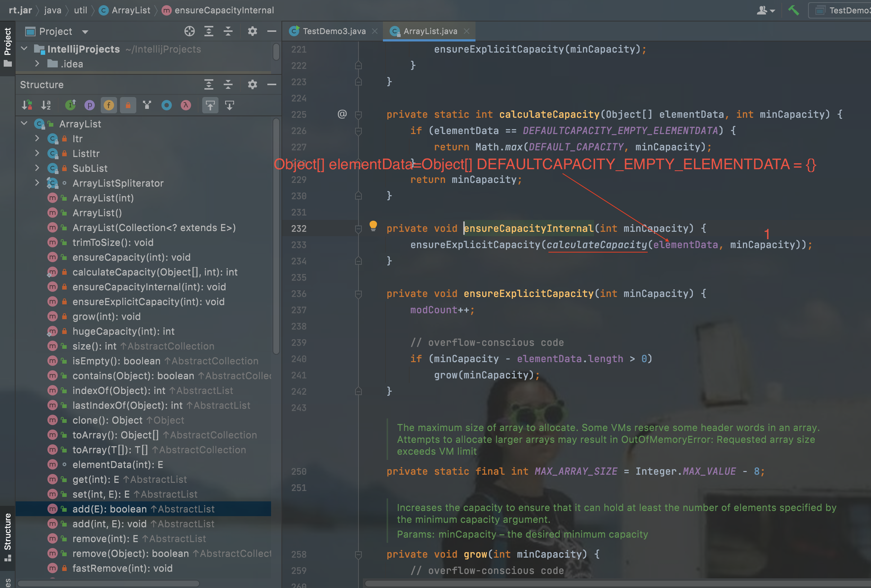Click the Structure panel vertical scrollbar
The width and height of the screenshot is (871, 588).
pyautogui.click(x=276, y=236)
